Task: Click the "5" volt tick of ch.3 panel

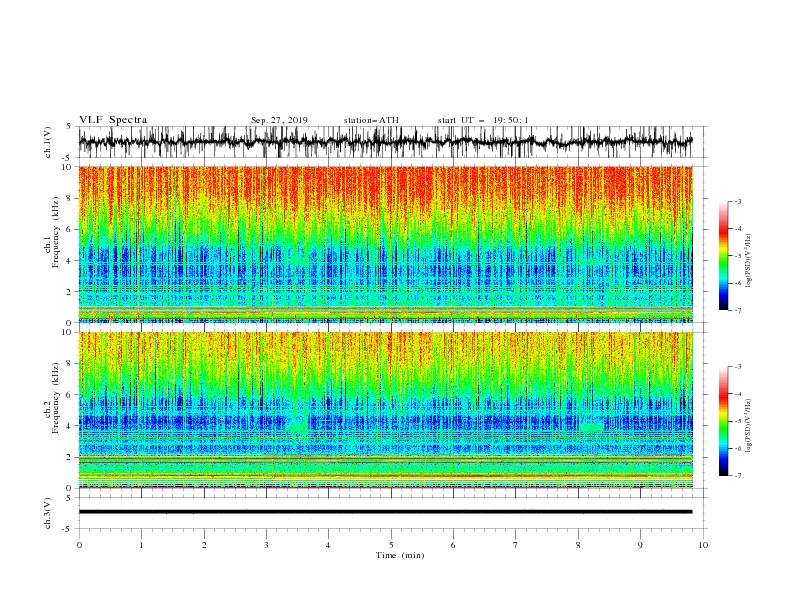Action: [69, 497]
